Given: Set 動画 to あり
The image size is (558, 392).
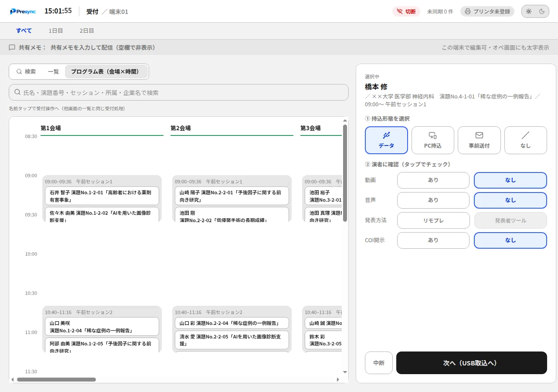Looking at the screenshot, I should (433, 180).
